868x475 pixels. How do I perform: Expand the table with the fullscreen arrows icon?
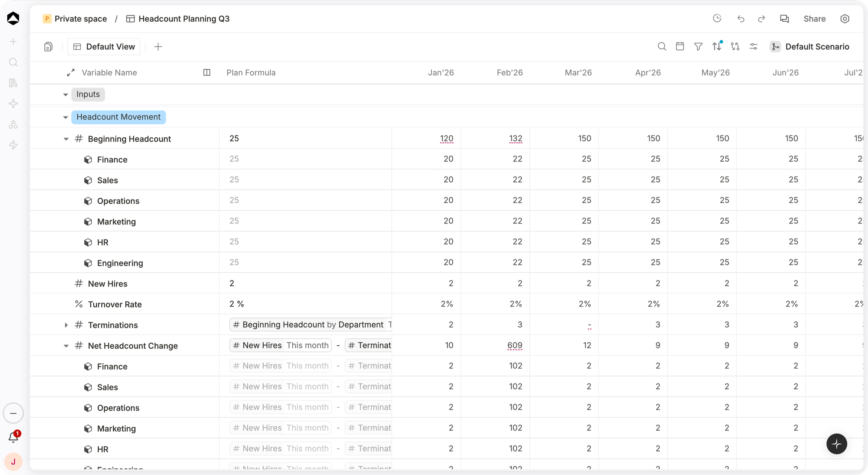71,72
